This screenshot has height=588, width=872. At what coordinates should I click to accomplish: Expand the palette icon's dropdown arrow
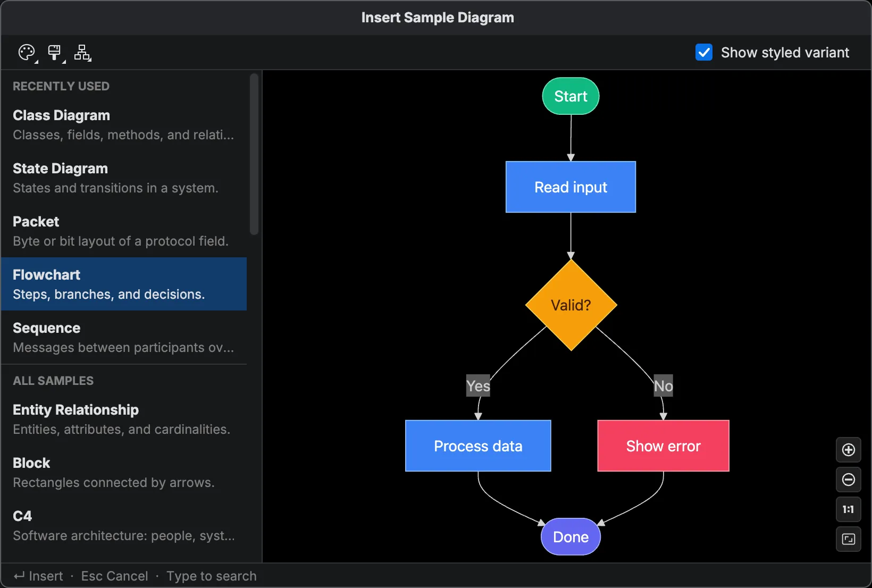[x=36, y=62]
